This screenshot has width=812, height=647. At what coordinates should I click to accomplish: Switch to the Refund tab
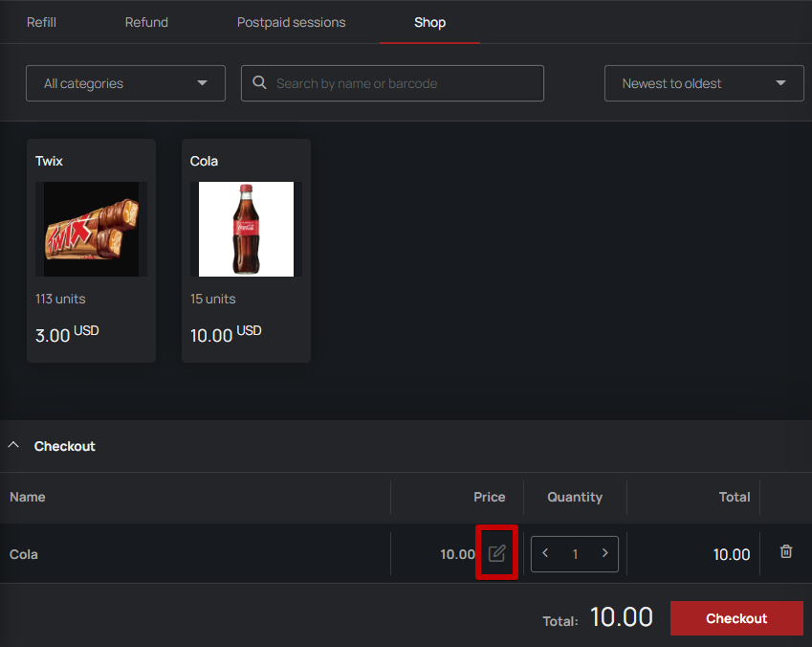tap(146, 22)
